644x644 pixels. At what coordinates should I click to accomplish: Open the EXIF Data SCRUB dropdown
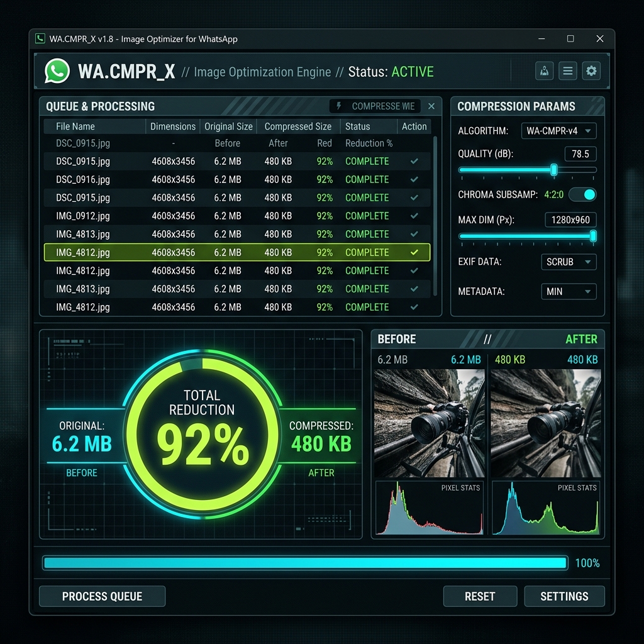(x=569, y=262)
